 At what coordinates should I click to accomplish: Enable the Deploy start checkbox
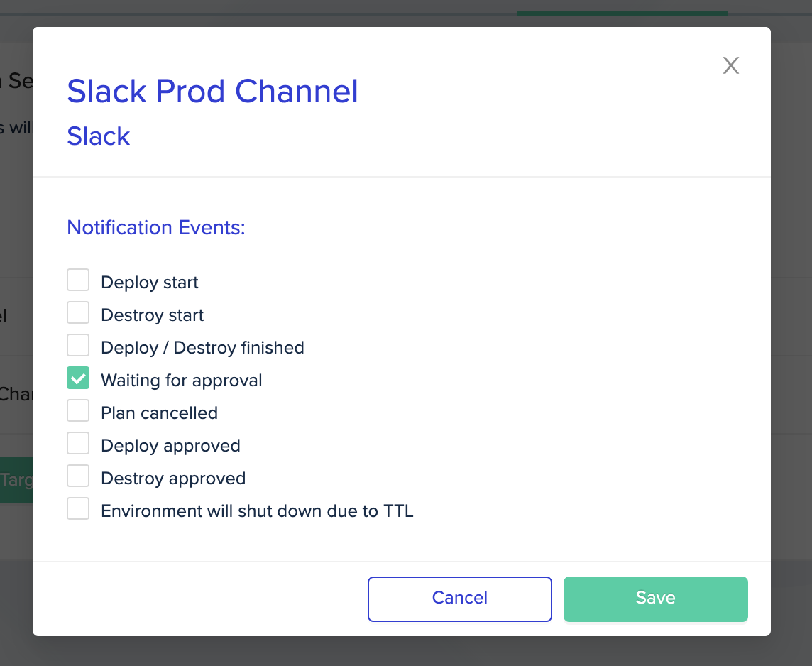point(78,280)
